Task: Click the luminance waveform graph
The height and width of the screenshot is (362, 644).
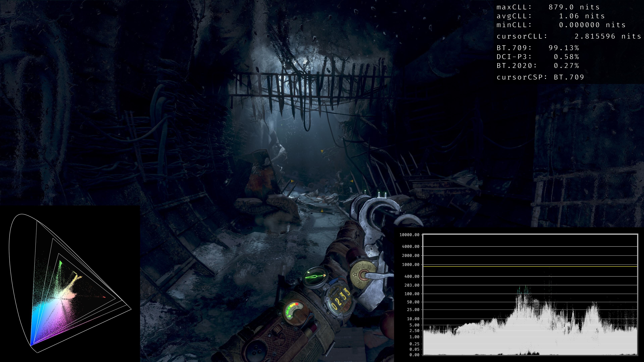Action: pyautogui.click(x=530, y=295)
